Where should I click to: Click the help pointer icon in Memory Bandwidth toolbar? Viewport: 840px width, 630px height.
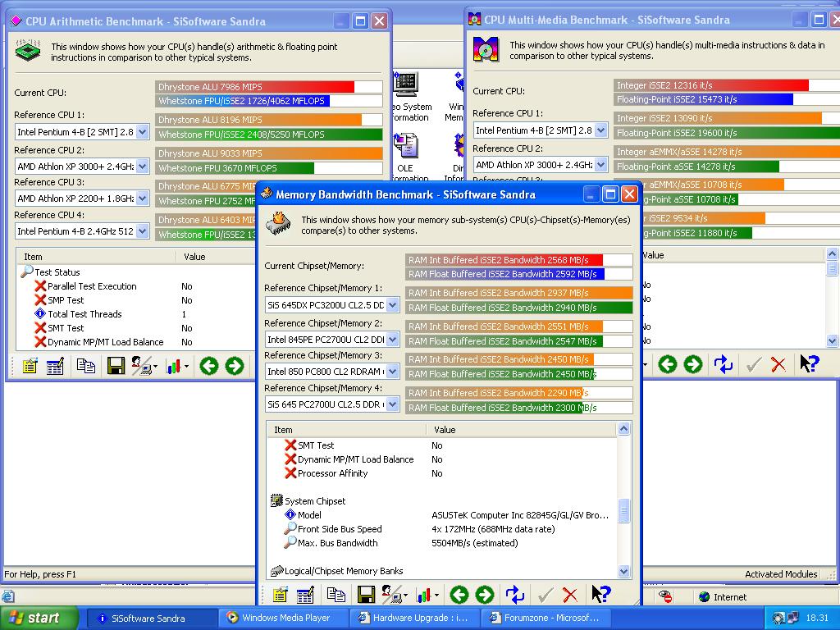coord(601,594)
